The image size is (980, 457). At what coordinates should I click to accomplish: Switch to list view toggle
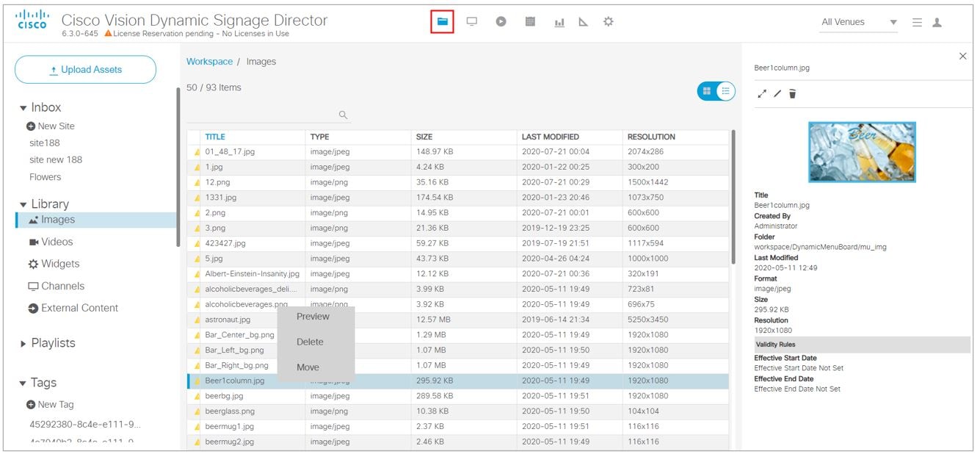[x=725, y=91]
